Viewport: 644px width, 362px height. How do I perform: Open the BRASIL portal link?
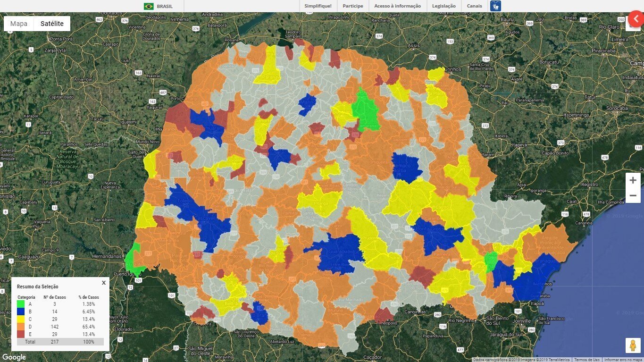click(165, 6)
